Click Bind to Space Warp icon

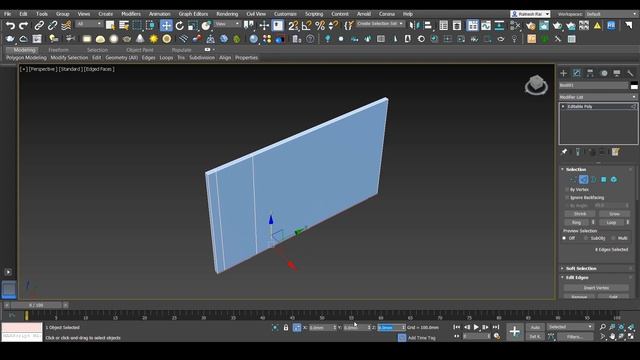click(66, 26)
